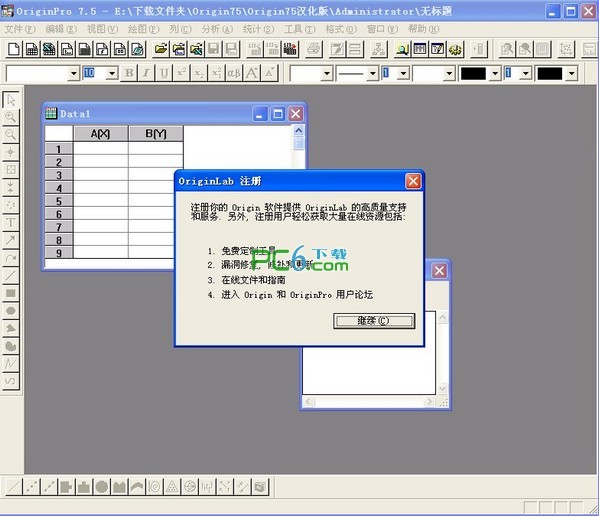The height and width of the screenshot is (516, 599).
Task: Click cell A(X) row 1 in Data1
Action: pyautogui.click(x=100, y=149)
